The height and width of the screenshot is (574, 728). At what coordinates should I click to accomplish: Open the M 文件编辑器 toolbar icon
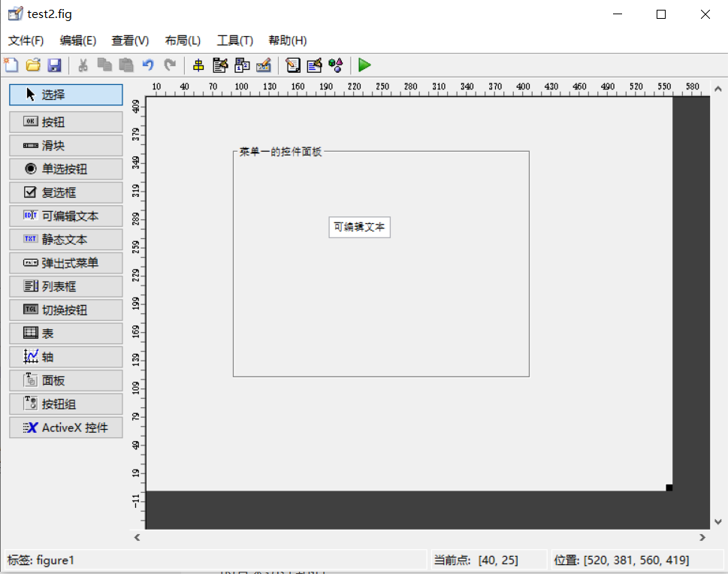[x=292, y=65]
